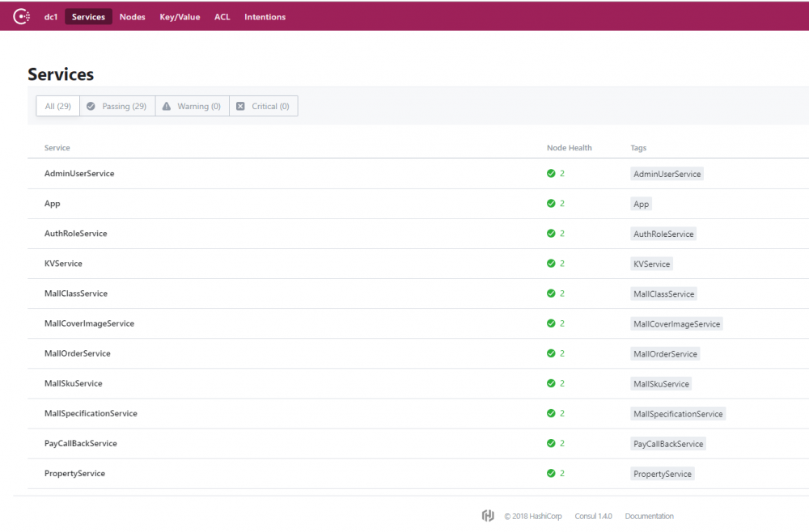Select the All (29) filter
The height and width of the screenshot is (532, 809).
point(57,106)
